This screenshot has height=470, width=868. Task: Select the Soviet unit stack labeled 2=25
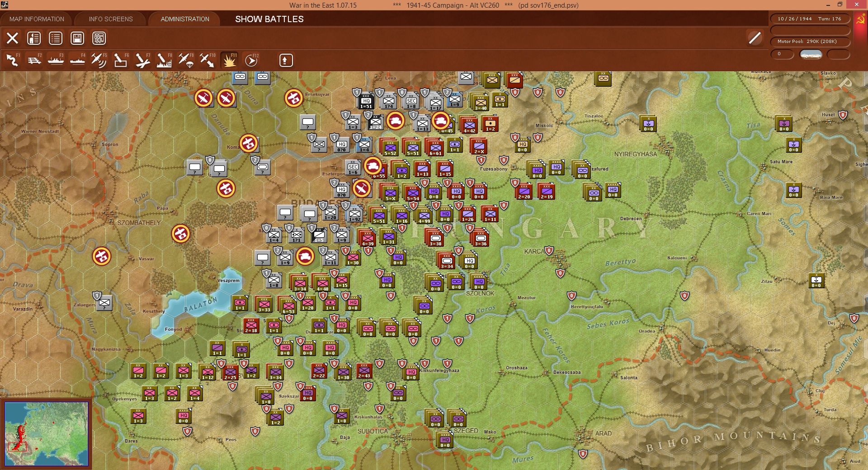[230, 372]
